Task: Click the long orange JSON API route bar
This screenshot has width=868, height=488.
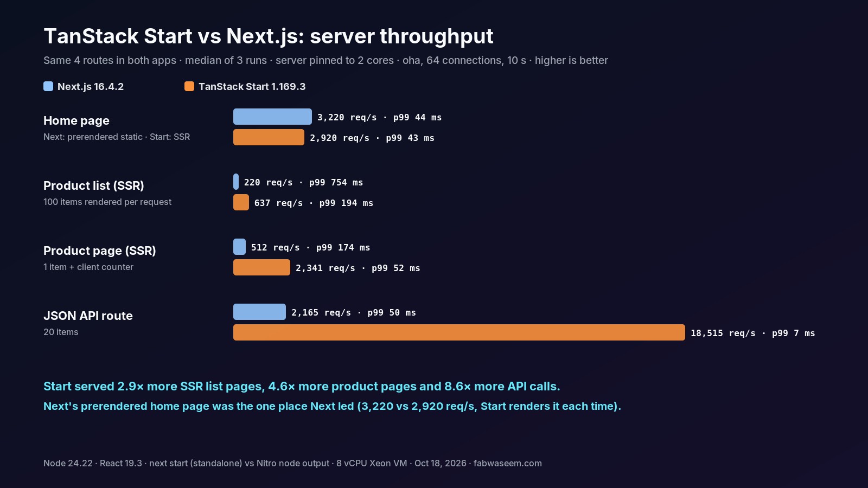Action: (x=459, y=332)
